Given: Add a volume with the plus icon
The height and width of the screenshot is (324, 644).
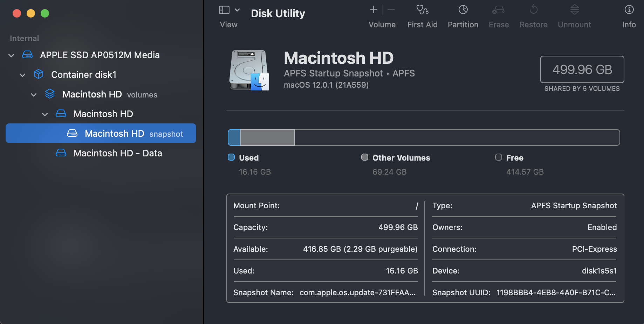Looking at the screenshot, I should tap(374, 9).
